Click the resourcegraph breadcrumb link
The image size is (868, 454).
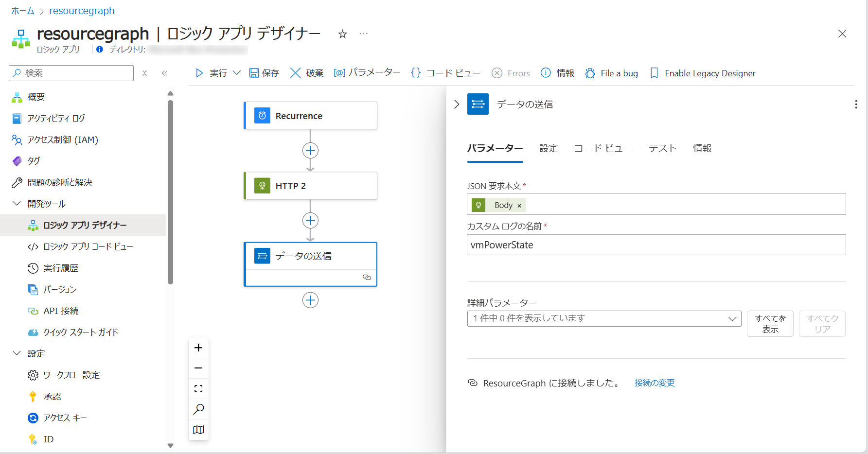(82, 11)
